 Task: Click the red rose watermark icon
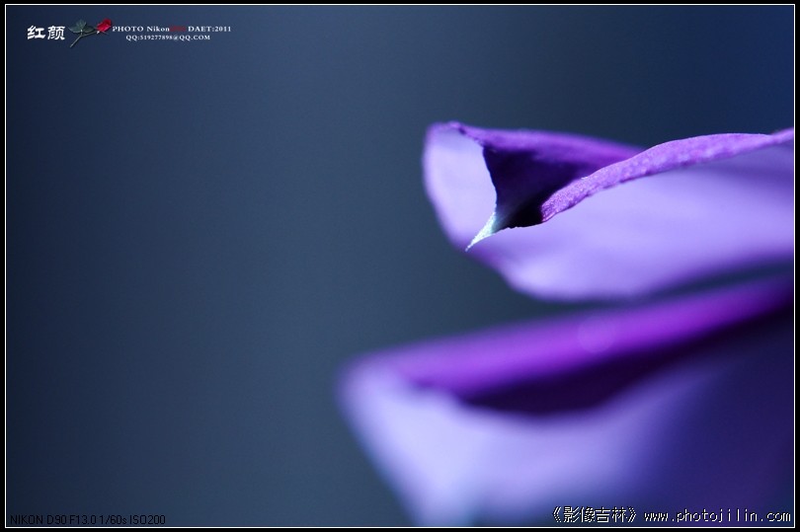pyautogui.click(x=104, y=25)
